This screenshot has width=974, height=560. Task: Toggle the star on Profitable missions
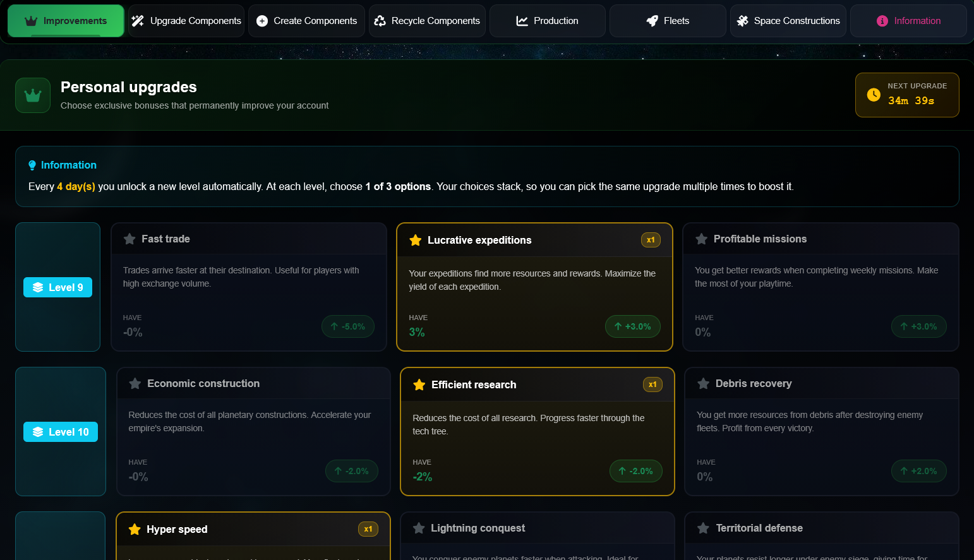pyautogui.click(x=701, y=239)
